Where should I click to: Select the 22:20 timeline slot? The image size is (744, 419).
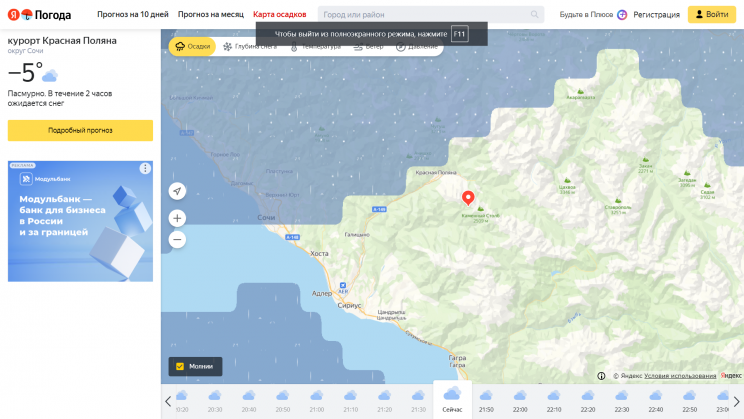click(x=588, y=401)
